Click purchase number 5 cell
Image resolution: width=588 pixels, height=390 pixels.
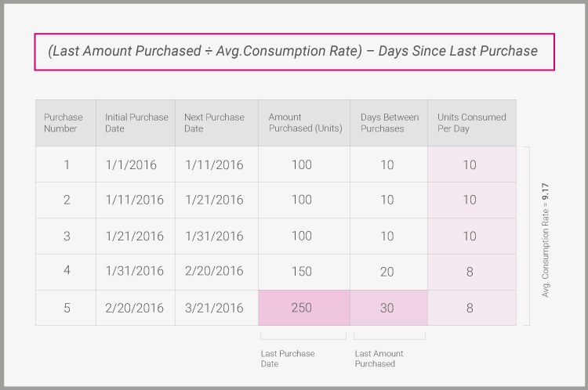[x=67, y=308]
